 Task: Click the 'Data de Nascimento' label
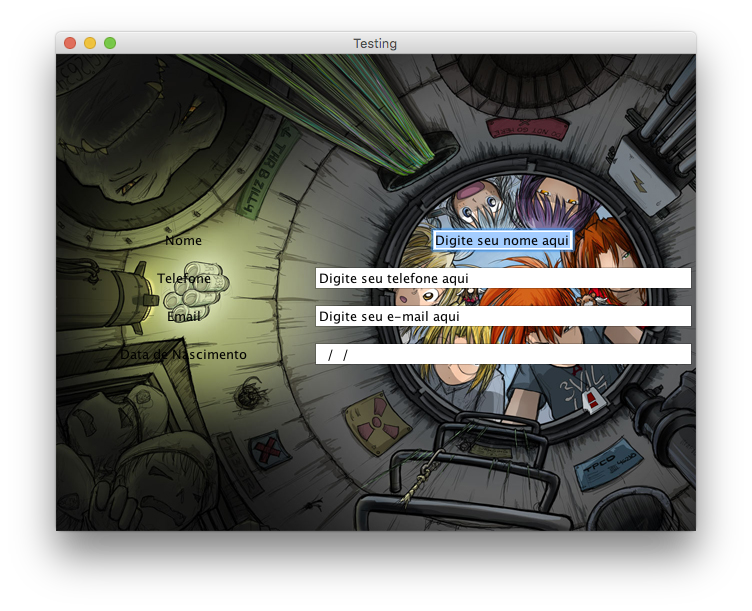[x=183, y=354]
